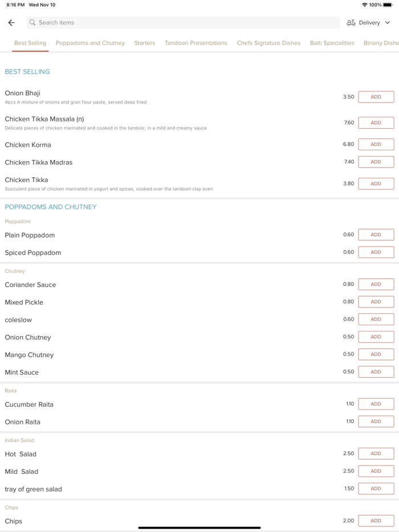
Task: Expand the Delivery dropdown chevron
Action: 388,23
